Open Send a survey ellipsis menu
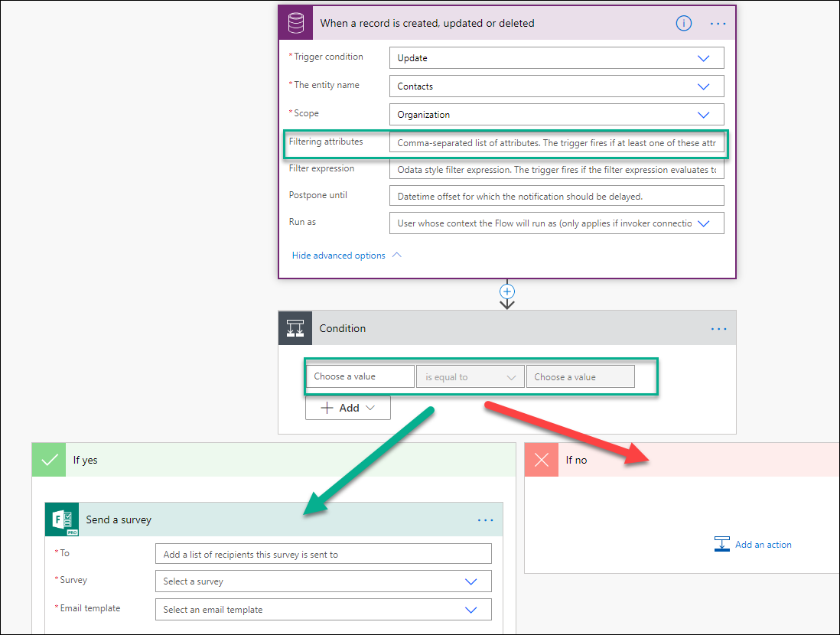 (x=485, y=520)
